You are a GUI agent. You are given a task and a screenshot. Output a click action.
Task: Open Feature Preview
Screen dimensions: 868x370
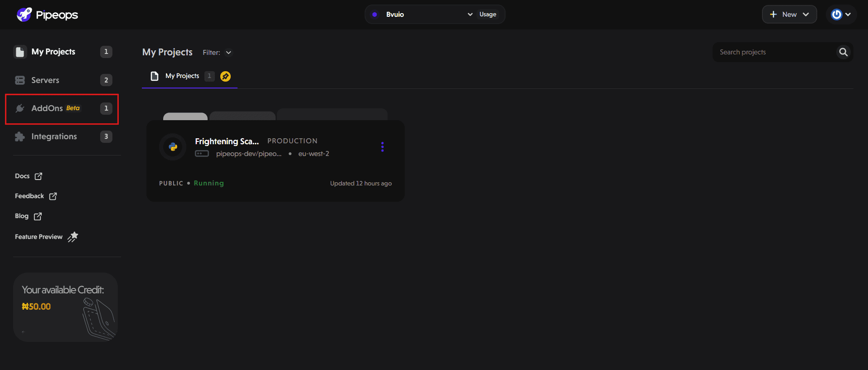point(46,237)
